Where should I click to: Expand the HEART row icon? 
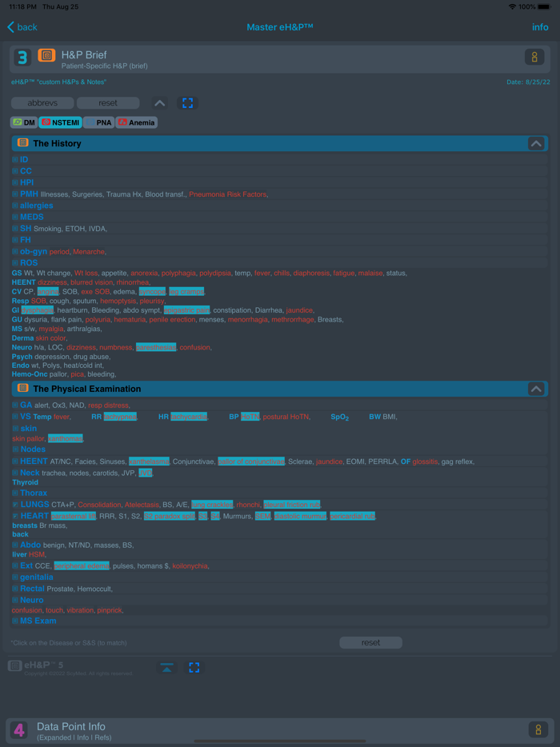pyautogui.click(x=14, y=516)
